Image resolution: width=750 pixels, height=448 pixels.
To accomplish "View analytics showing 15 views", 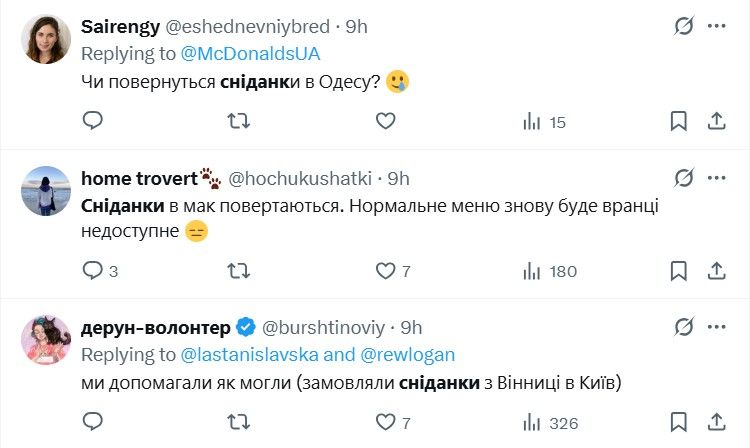I will point(545,121).
